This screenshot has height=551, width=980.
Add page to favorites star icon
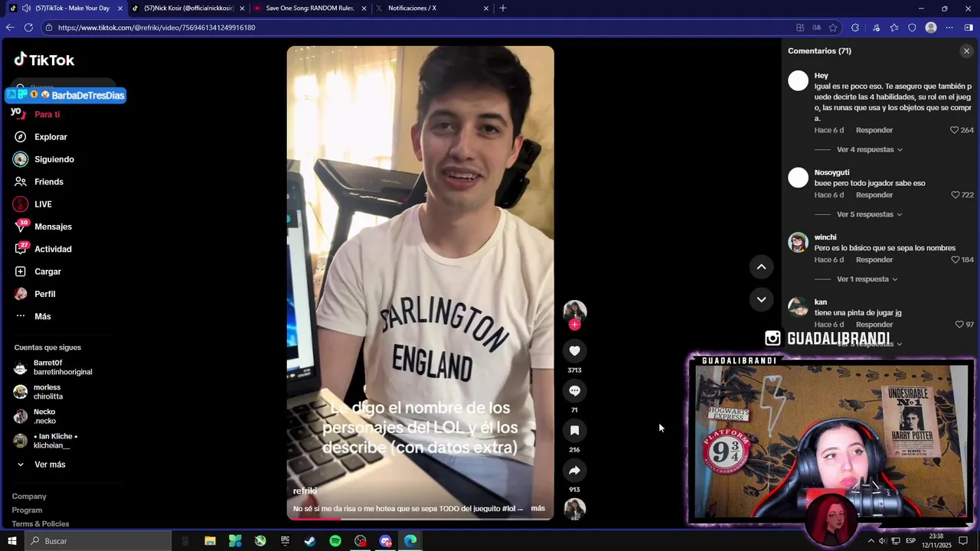click(x=833, y=28)
